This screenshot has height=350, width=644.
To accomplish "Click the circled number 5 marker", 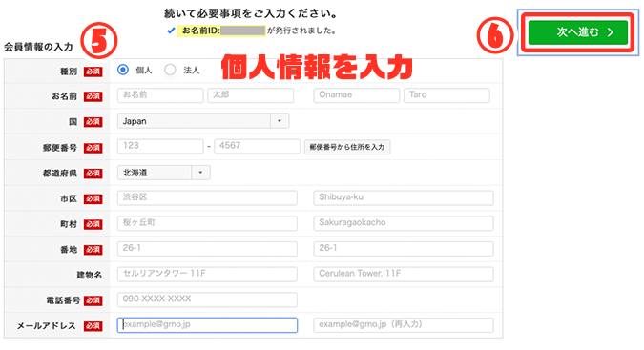I will click(98, 41).
